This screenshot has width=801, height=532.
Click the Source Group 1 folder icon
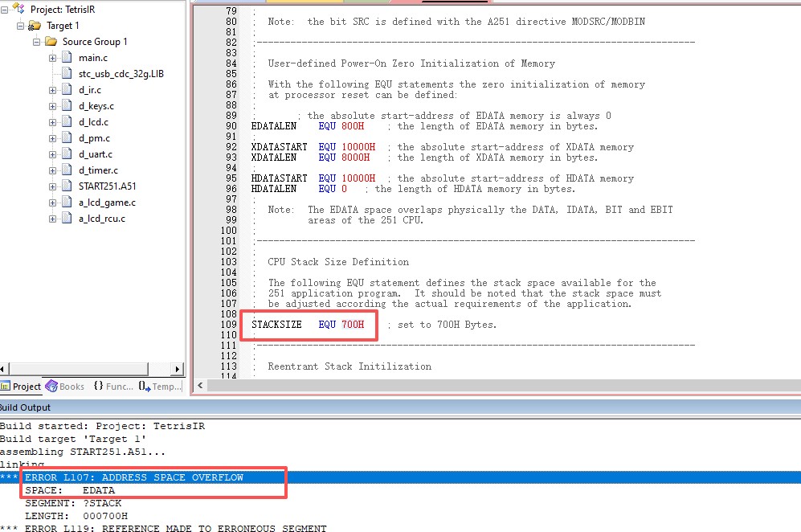[x=51, y=42]
